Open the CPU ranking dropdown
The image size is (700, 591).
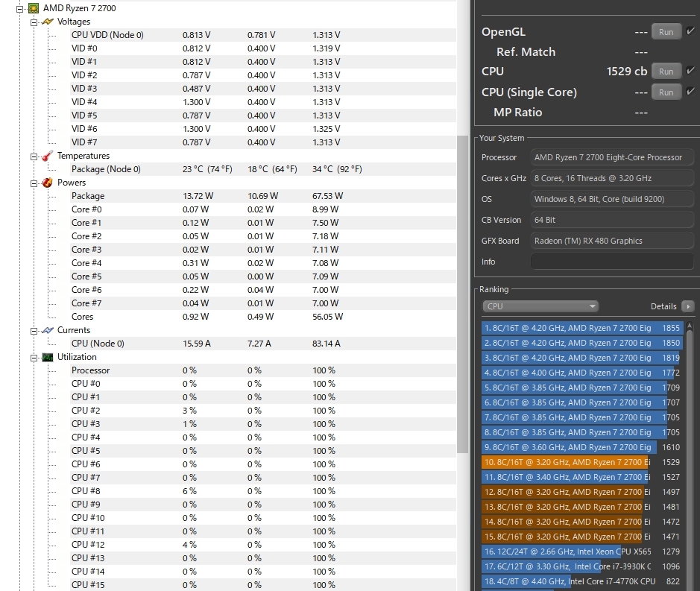pyautogui.click(x=540, y=306)
